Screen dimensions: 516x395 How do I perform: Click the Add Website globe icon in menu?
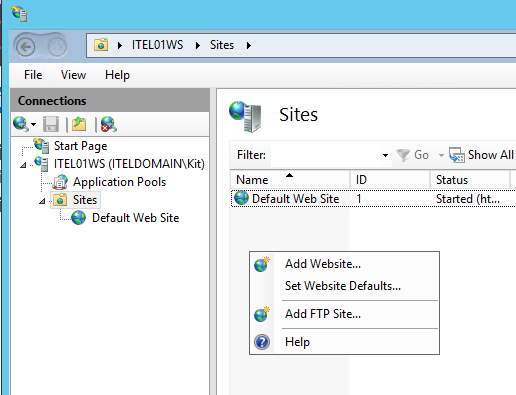tap(262, 264)
